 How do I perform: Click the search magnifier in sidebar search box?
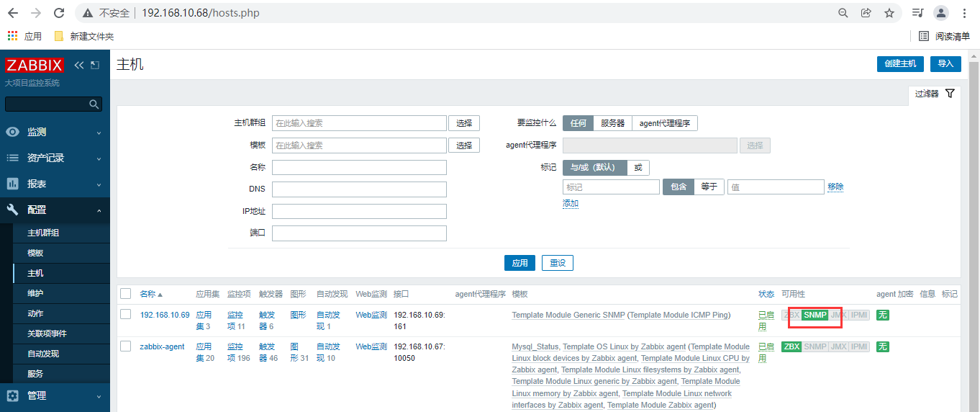pyautogui.click(x=94, y=104)
